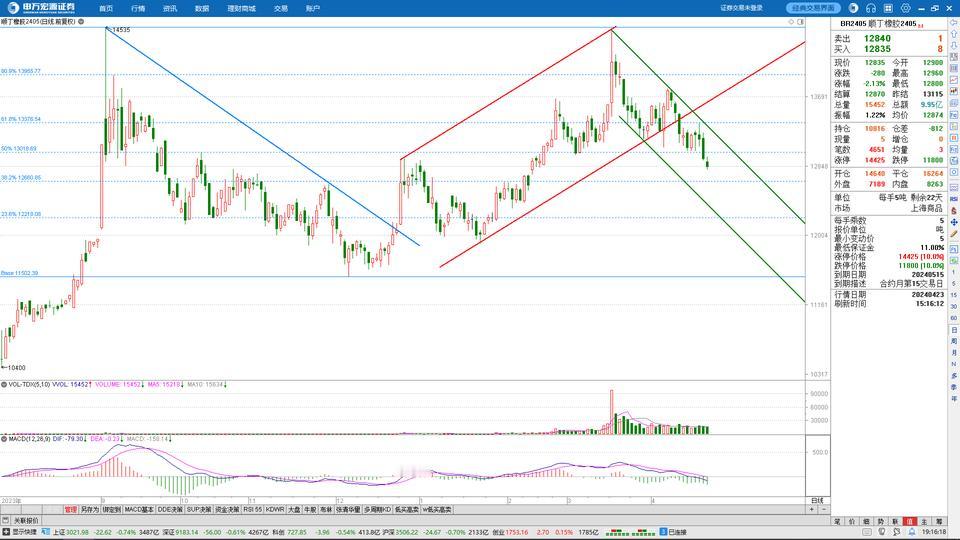This screenshot has height=540, width=960.
Task: Select 大盘 template tab
Action: pos(294,509)
